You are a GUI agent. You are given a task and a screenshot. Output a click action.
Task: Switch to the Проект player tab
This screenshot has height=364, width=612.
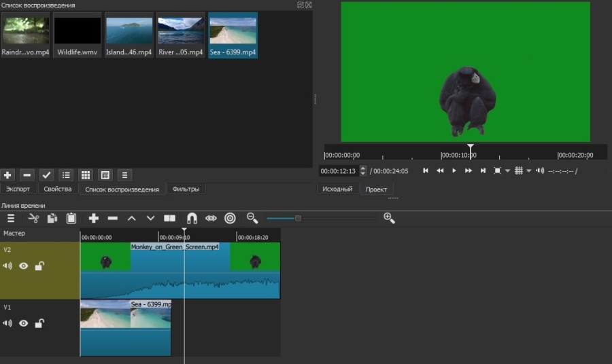pos(376,189)
